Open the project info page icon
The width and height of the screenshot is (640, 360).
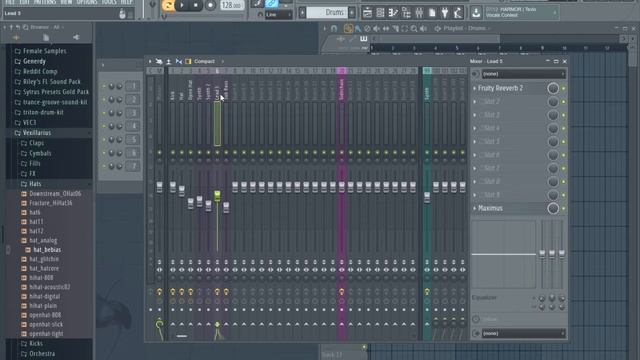pyautogui.click(x=432, y=13)
